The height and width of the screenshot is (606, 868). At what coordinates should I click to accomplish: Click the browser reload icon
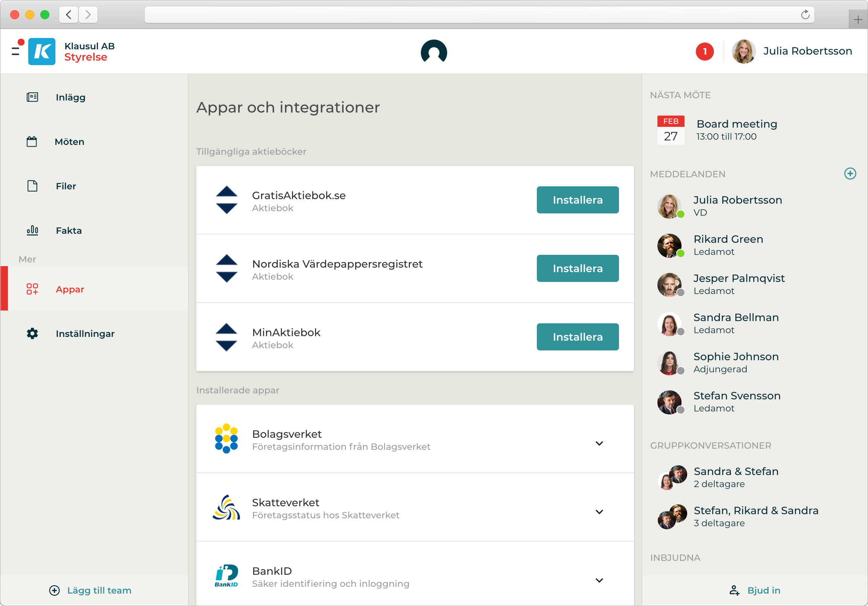point(805,15)
